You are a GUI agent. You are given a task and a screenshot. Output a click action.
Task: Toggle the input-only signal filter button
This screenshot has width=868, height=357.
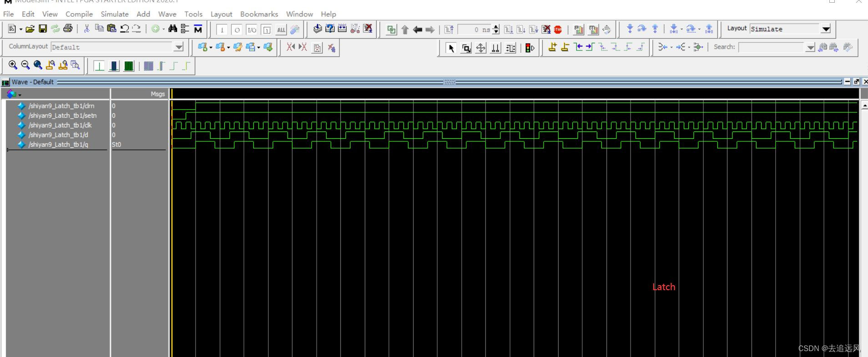click(222, 30)
